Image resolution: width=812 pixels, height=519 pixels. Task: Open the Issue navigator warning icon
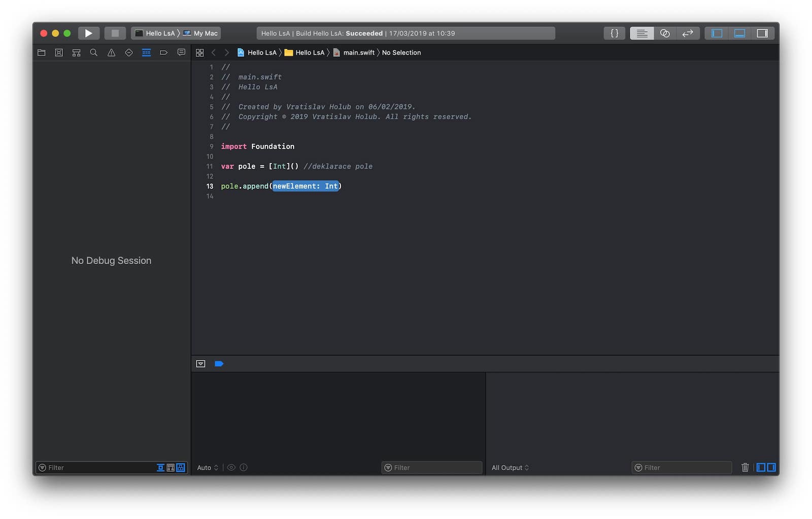coord(111,53)
